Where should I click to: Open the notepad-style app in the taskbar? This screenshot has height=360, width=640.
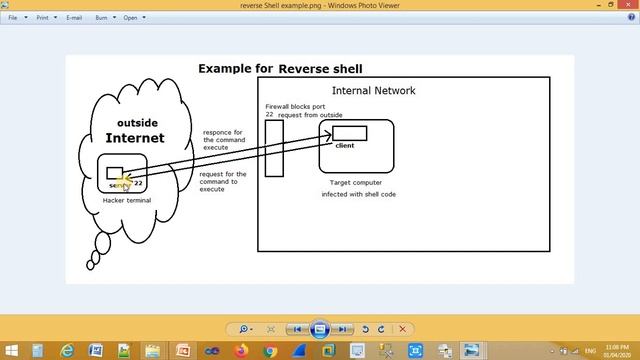point(38,351)
